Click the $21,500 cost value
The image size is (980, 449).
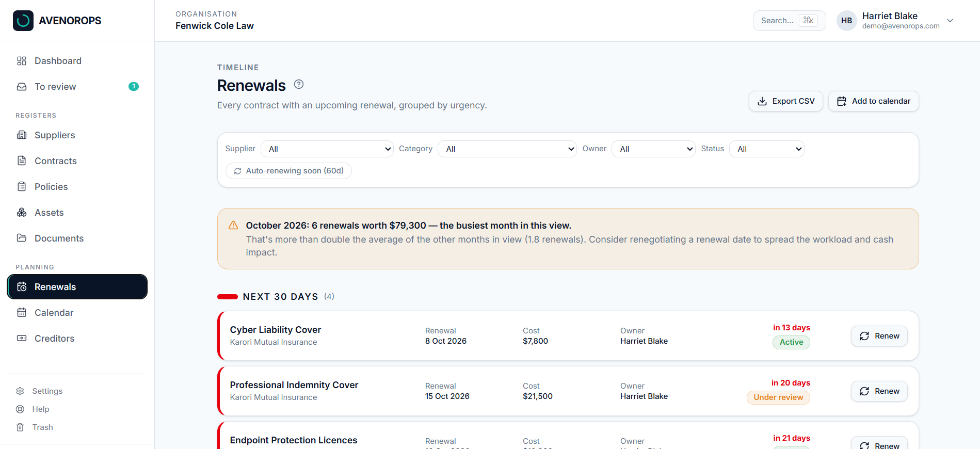tap(538, 396)
